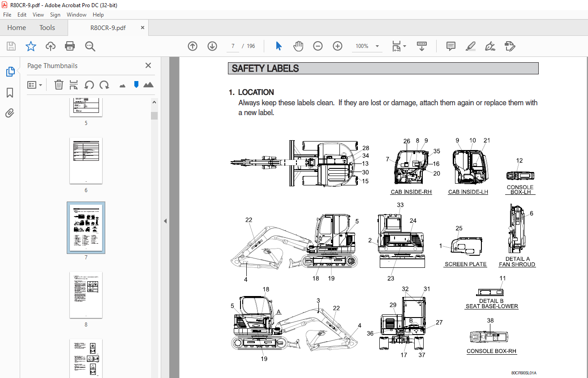
Task: Adjust the thumbnail size slider marker
Action: 136,85
